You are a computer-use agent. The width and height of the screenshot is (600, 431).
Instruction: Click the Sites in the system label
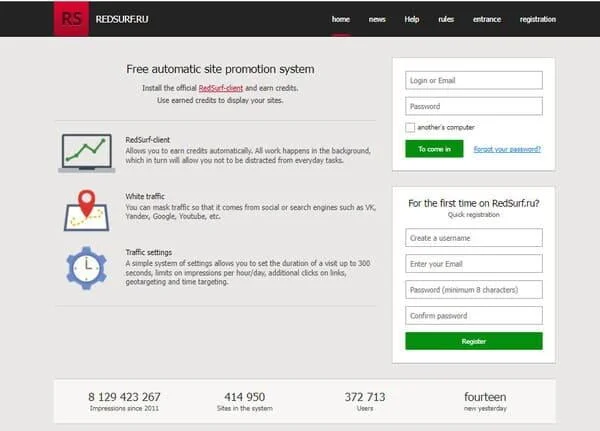coord(245,408)
